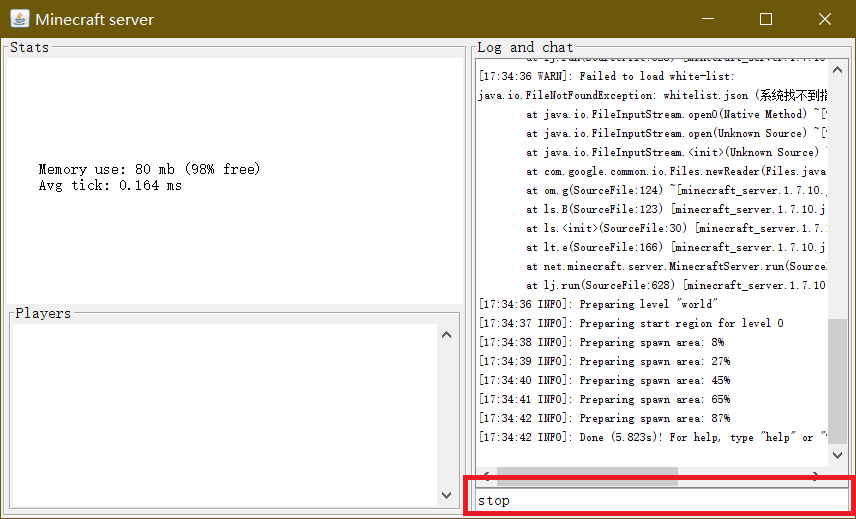Select the "Preparing spawn area: 87%" log line
Viewport: 856px width, 519px height.
pyautogui.click(x=604, y=418)
